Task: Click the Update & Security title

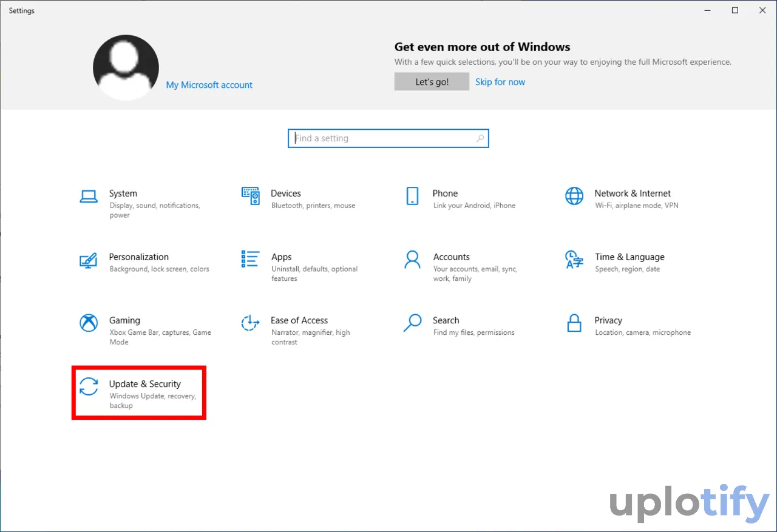Action: click(x=145, y=384)
